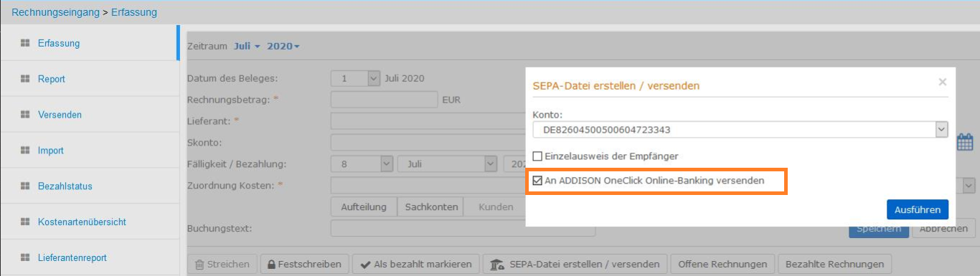
Task: Open the 2020 year dropdown
Action: coord(283,46)
